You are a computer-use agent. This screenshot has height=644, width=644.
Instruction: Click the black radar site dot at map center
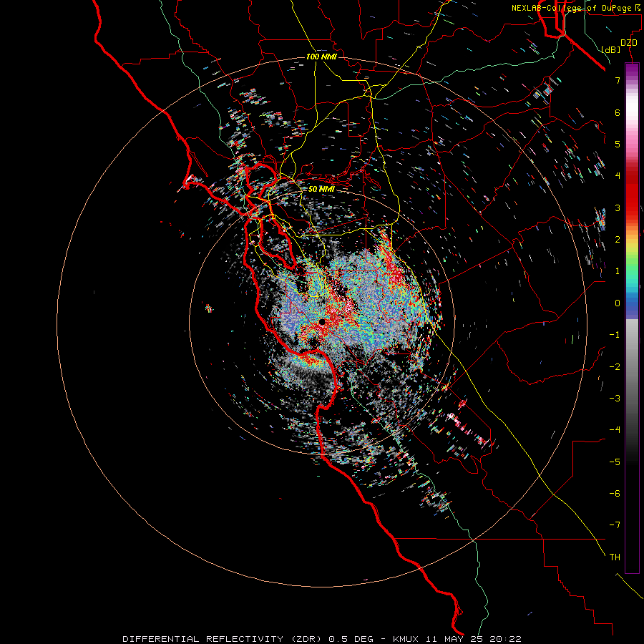pos(322,322)
